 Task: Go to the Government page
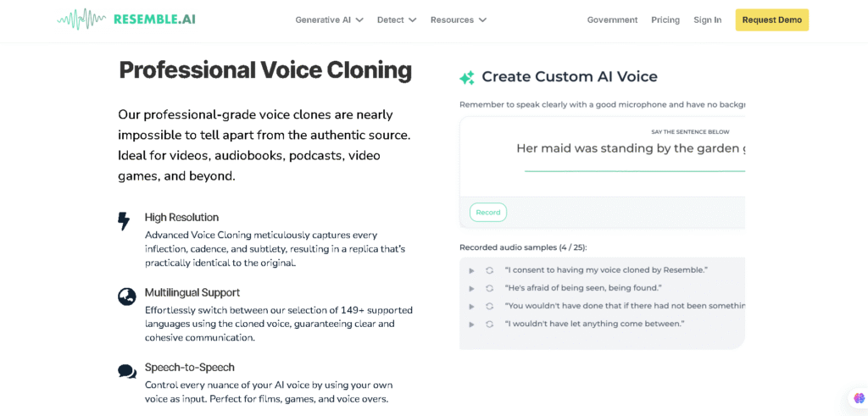click(612, 19)
